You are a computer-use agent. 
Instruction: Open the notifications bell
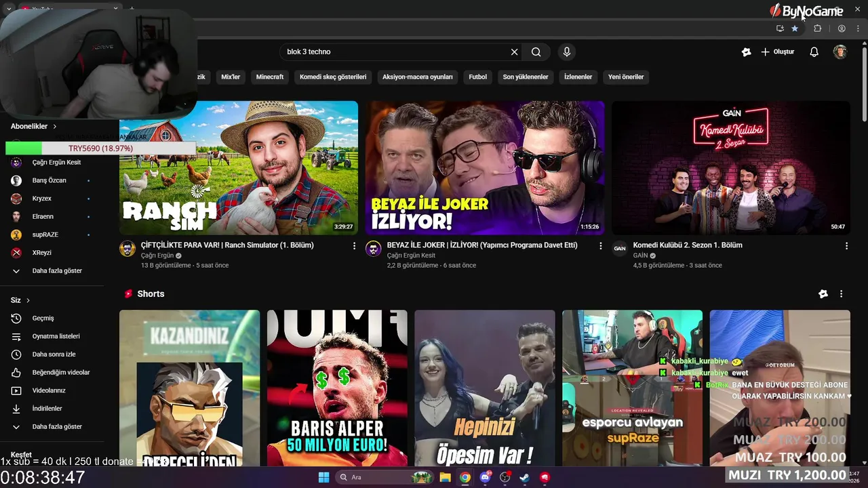coord(814,52)
